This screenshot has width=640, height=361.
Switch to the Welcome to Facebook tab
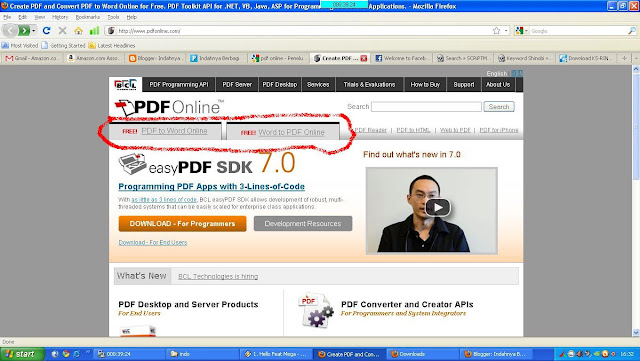point(402,58)
